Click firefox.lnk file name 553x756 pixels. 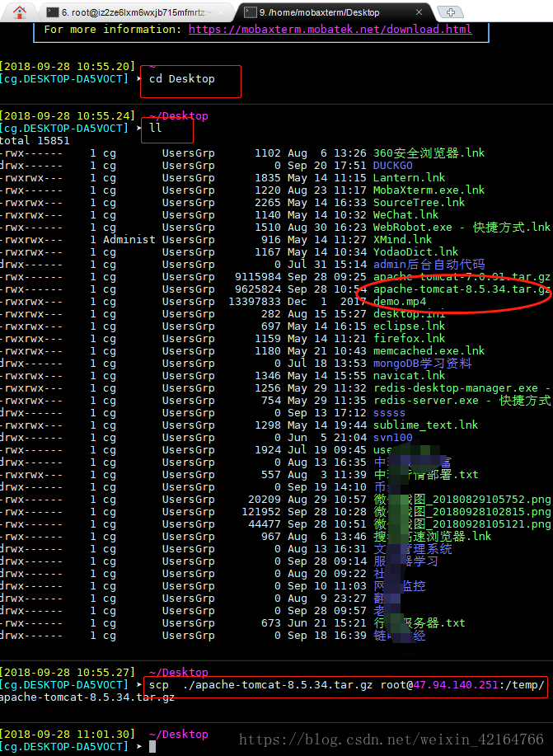pos(409,339)
